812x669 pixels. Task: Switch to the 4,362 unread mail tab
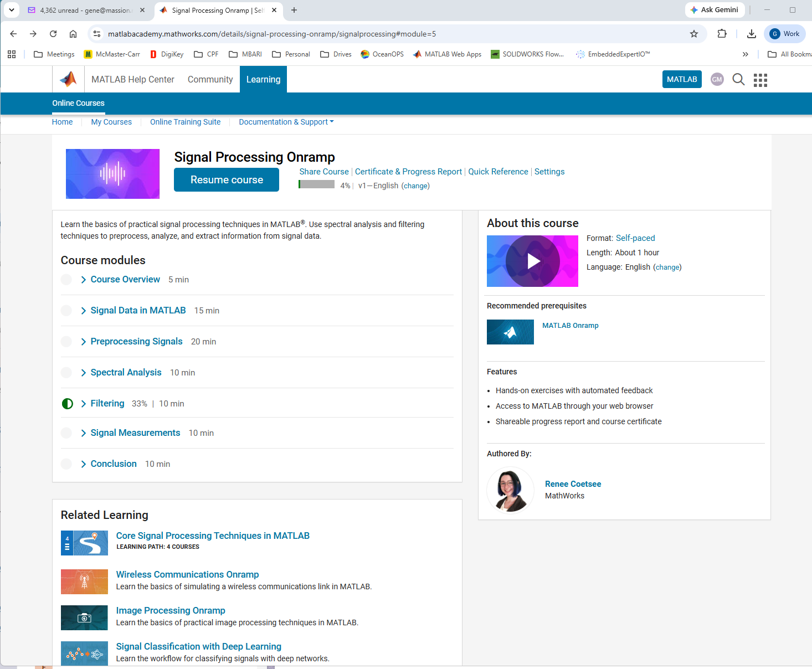tap(86, 10)
